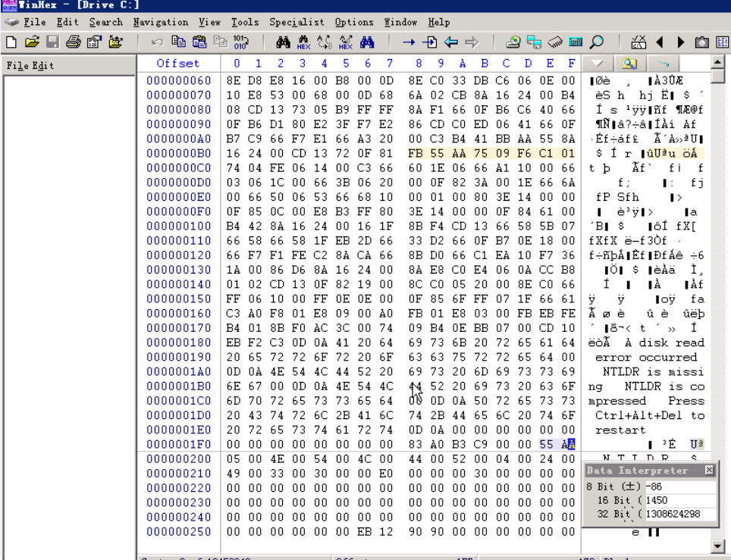The width and height of the screenshot is (731, 560).
Task: Click the grid table icon at toolbar end
Action: tap(723, 42)
